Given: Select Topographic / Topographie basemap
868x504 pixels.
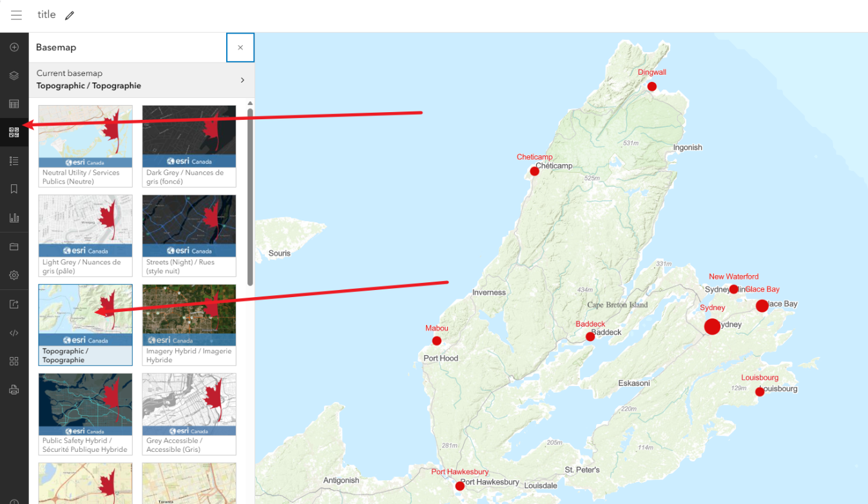Looking at the screenshot, I should click(x=85, y=325).
